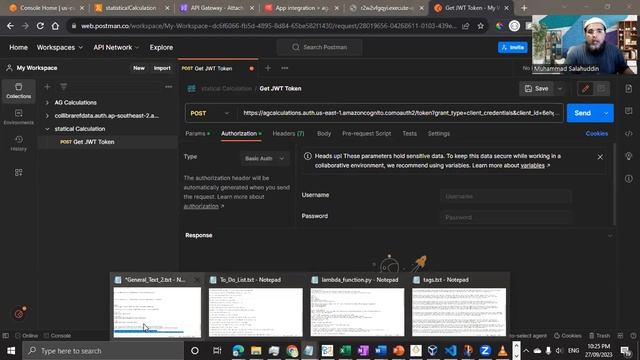This screenshot has width=640, height=360.
Task: Expand the collibrarefdata.auth collection
Action: point(47,116)
